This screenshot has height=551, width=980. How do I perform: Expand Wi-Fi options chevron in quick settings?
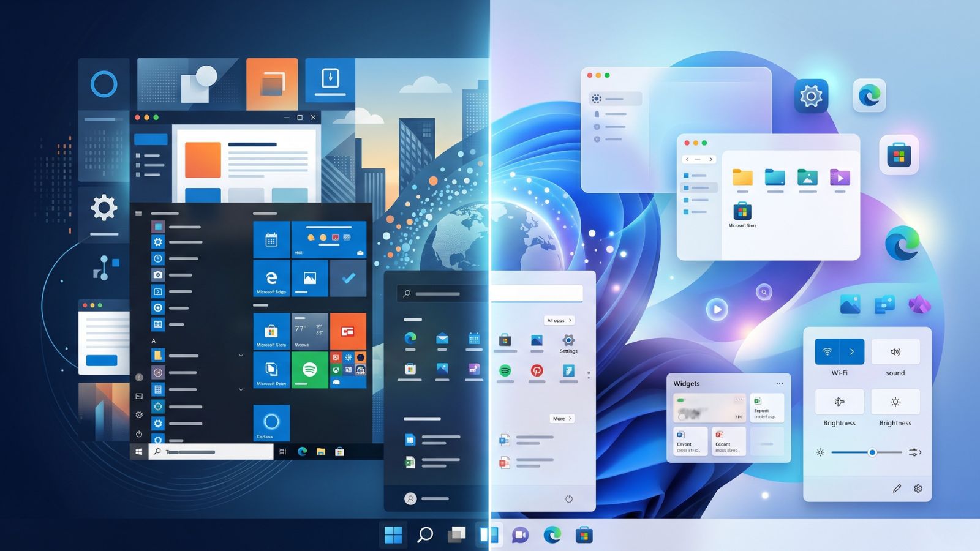(852, 351)
